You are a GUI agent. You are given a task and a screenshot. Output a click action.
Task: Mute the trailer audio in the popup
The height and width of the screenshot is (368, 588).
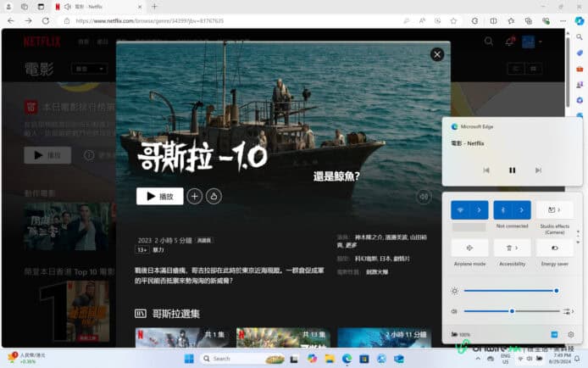424,197
